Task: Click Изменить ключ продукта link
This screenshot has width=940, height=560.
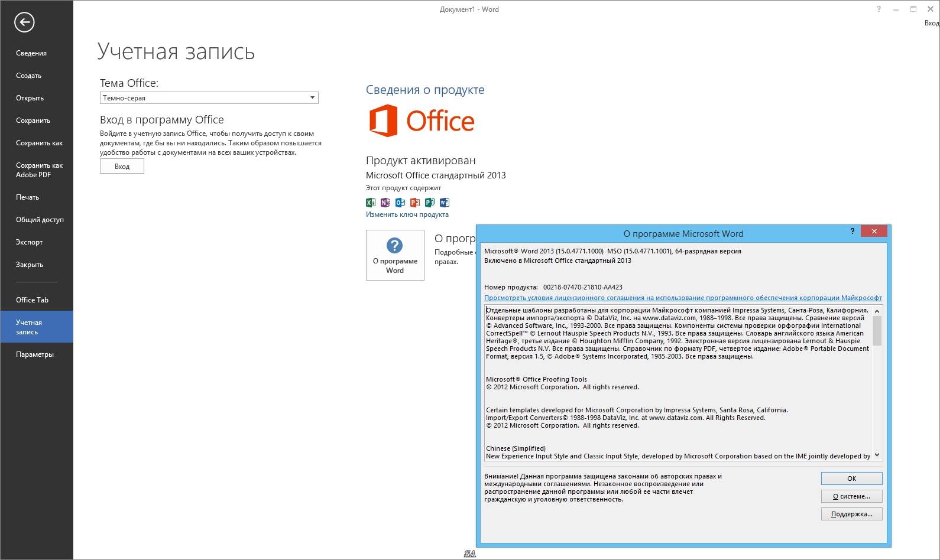Action: click(407, 214)
